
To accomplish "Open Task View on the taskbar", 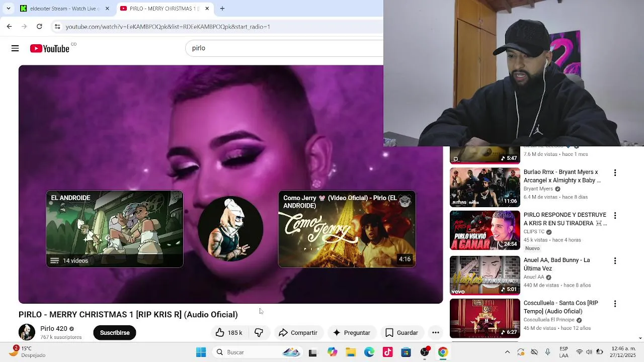I will 312,352.
